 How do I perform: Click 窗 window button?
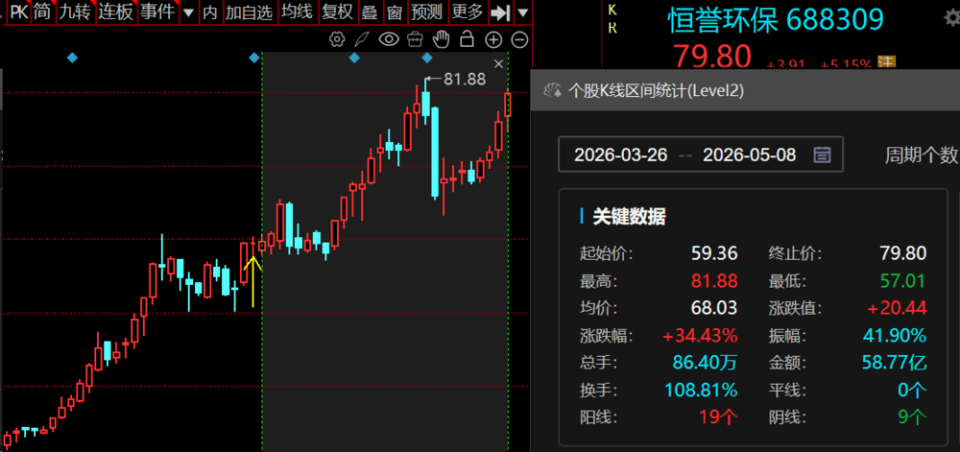click(x=394, y=12)
